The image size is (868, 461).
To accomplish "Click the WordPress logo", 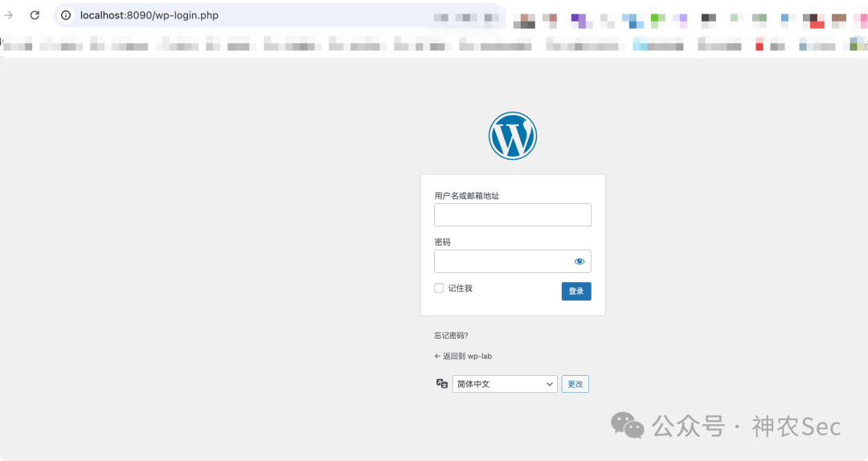I will 513,136.
